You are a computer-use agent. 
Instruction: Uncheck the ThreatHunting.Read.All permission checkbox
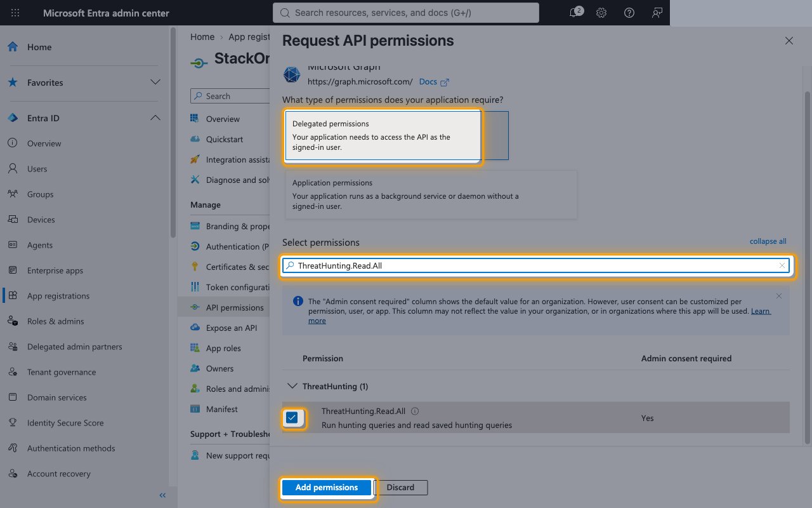click(x=292, y=418)
